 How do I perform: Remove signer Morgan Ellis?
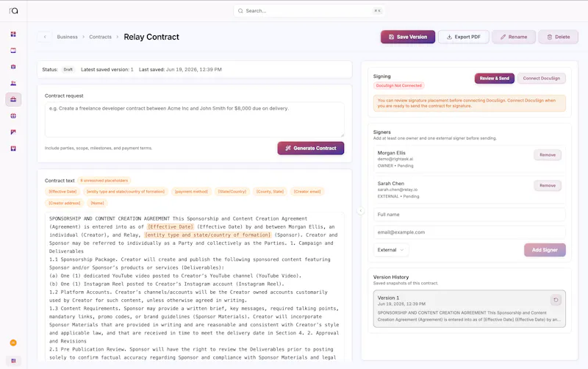(548, 155)
